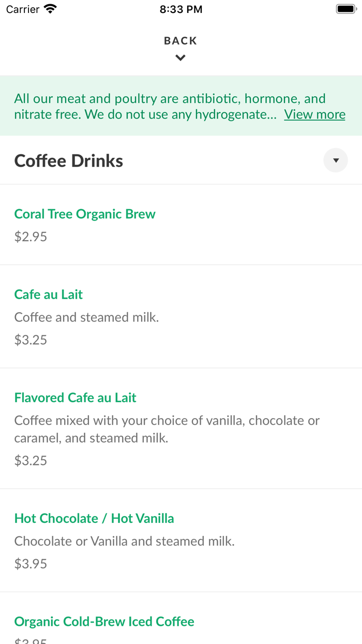The width and height of the screenshot is (362, 644).
Task: Tap the $2.95 price under Coral Tree Brew
Action: pyautogui.click(x=30, y=236)
